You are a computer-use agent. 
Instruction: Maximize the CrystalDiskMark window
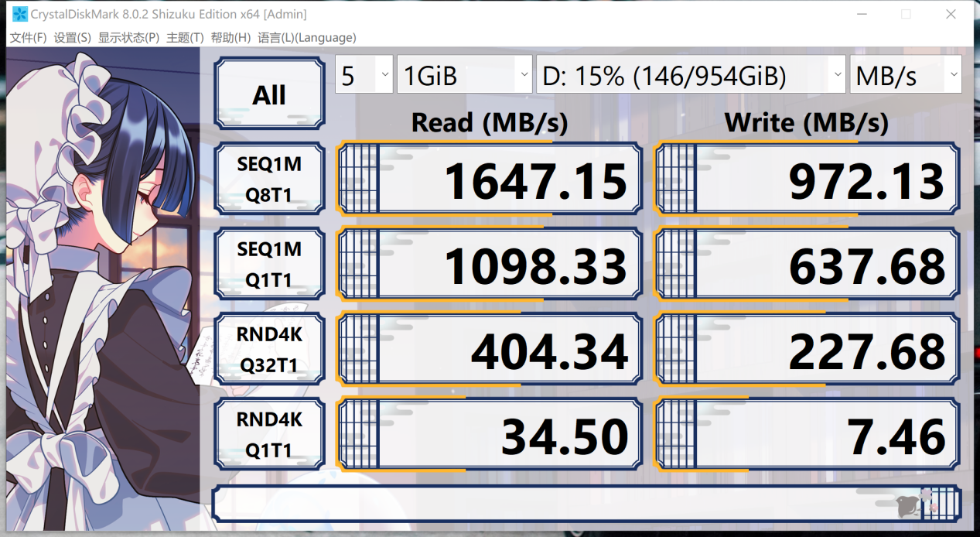(906, 14)
